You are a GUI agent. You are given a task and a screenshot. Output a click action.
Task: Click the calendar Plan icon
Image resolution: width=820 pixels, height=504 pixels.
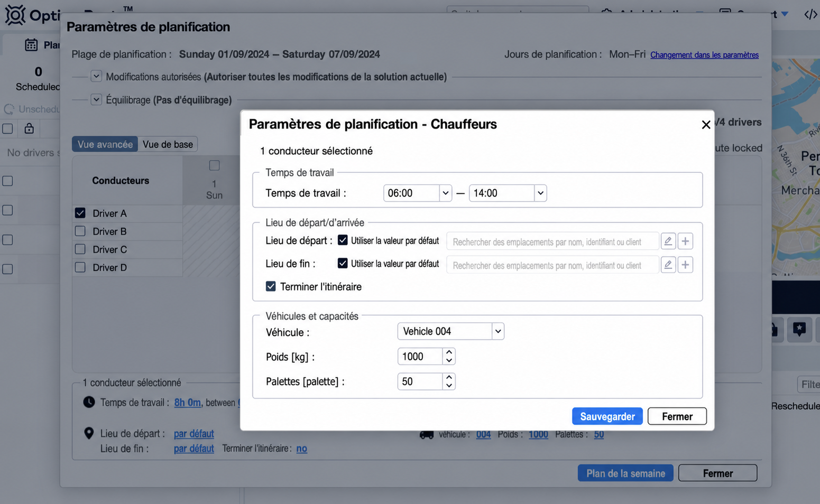click(x=31, y=45)
